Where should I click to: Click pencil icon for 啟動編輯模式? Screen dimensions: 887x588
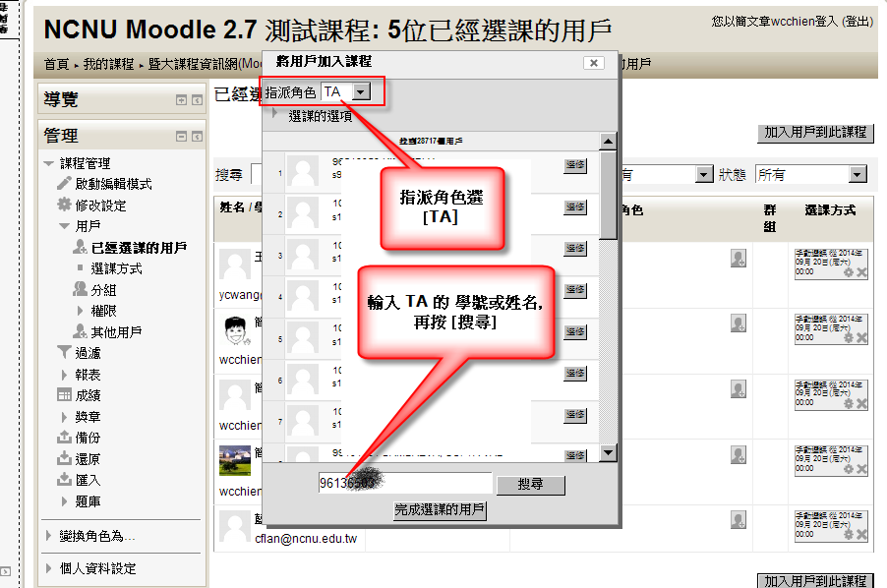point(65,184)
